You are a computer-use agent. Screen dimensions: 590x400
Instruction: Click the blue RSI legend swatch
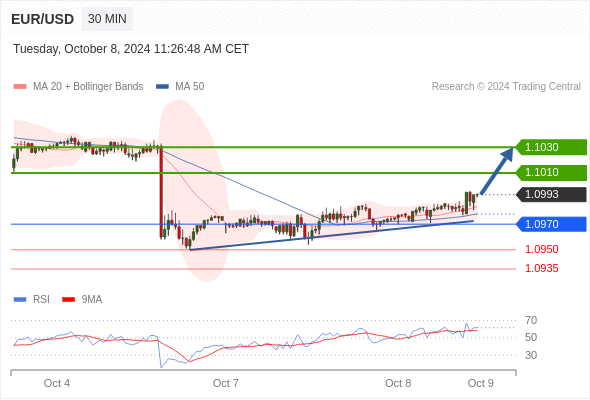(x=20, y=300)
